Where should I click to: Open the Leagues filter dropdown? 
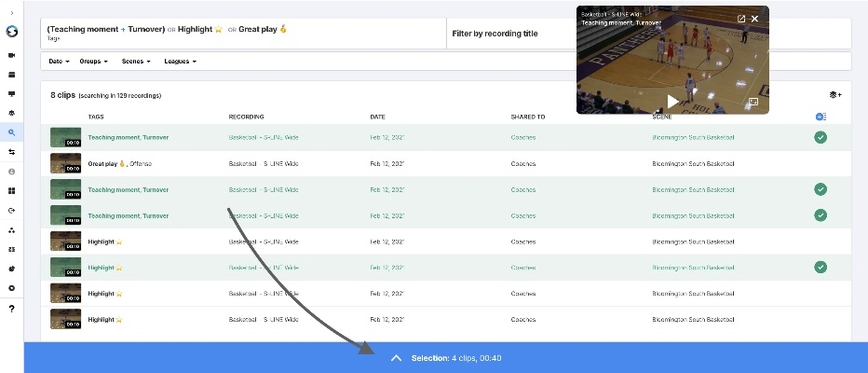pos(180,62)
